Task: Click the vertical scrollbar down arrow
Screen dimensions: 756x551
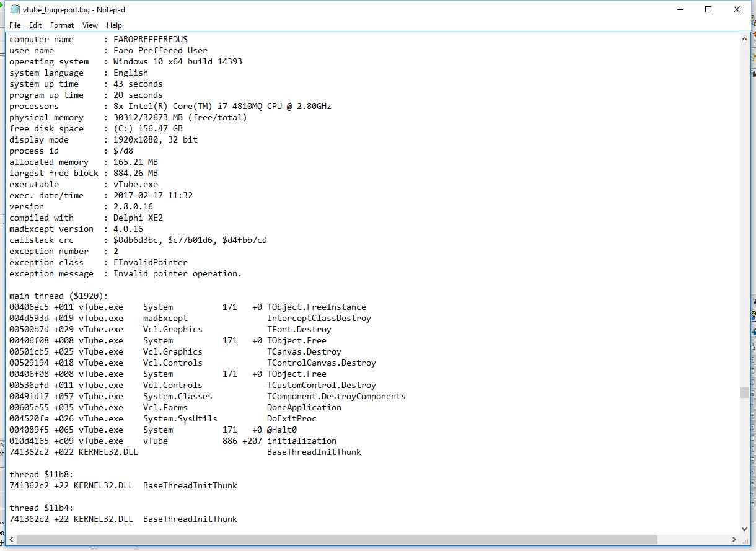Action: (x=744, y=529)
